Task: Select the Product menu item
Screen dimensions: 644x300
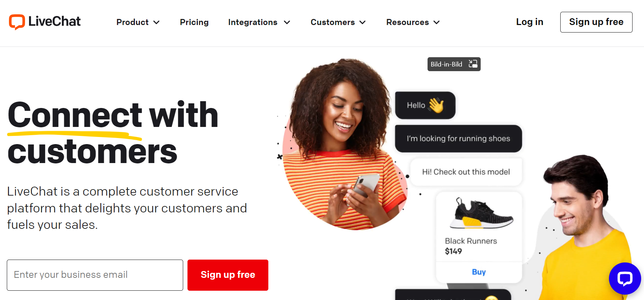Action: [132, 22]
